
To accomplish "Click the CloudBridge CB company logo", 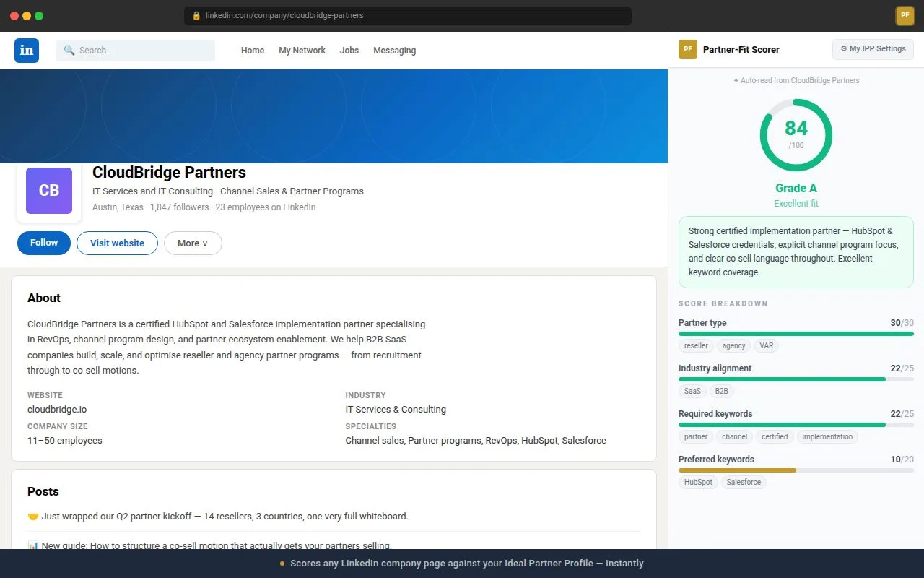I will click(49, 191).
